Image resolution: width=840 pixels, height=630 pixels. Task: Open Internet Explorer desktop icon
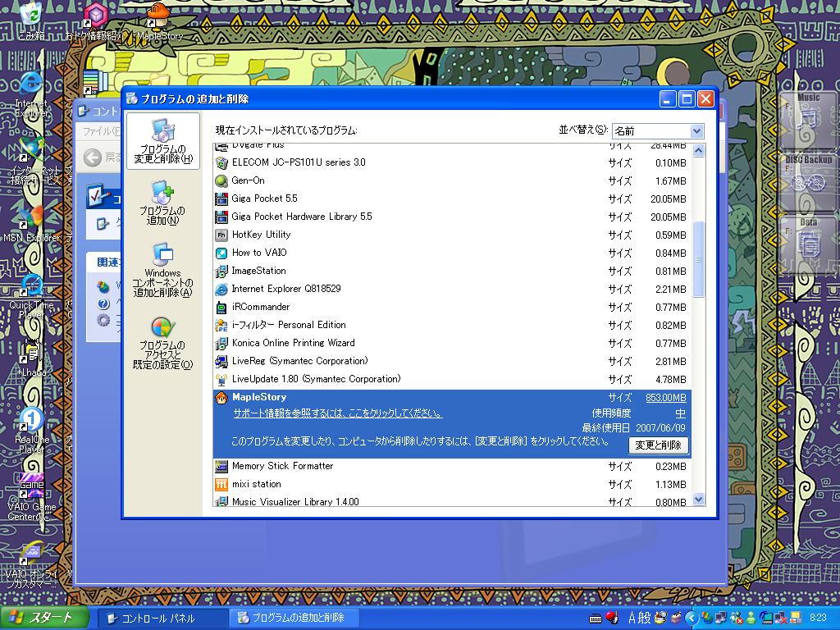[31, 94]
